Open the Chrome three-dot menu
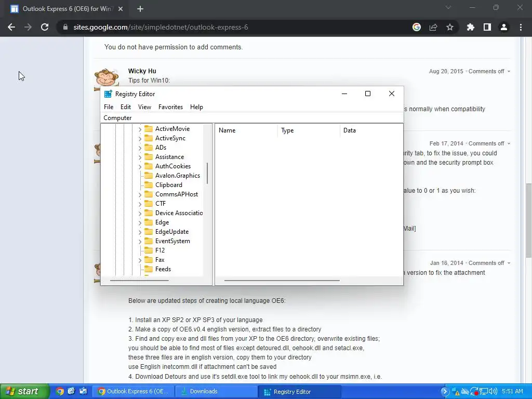The width and height of the screenshot is (532, 399). tap(521, 27)
